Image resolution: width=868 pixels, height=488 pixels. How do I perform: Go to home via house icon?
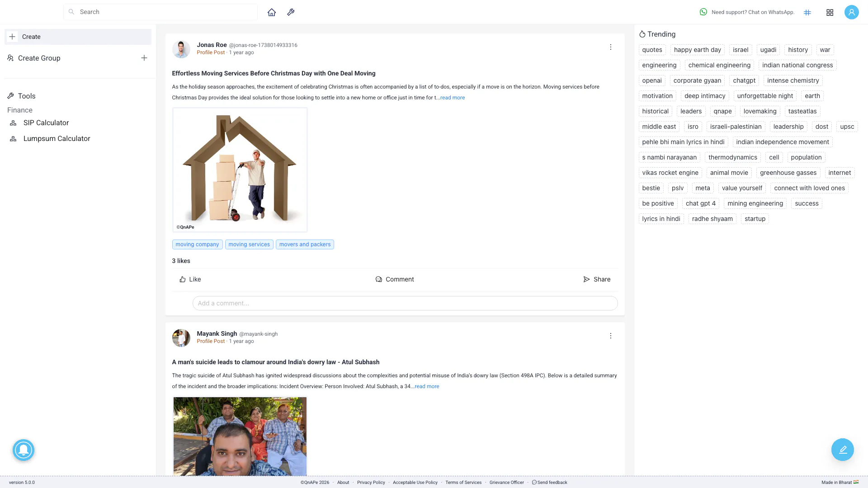[x=271, y=12]
